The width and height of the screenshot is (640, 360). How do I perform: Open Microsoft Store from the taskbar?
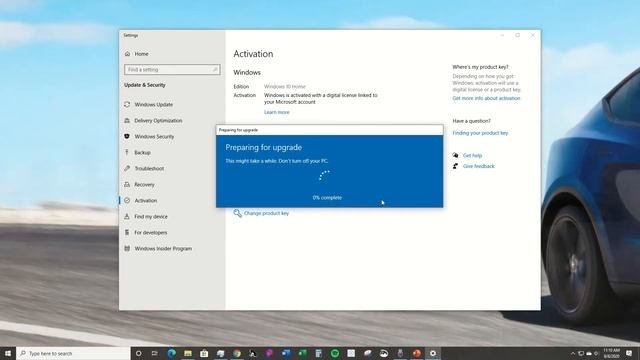click(x=204, y=353)
